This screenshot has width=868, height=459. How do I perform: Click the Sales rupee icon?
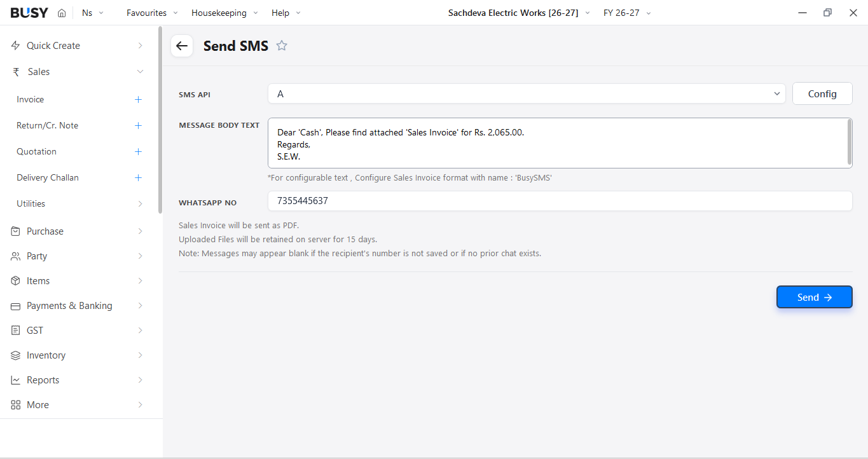click(x=16, y=72)
